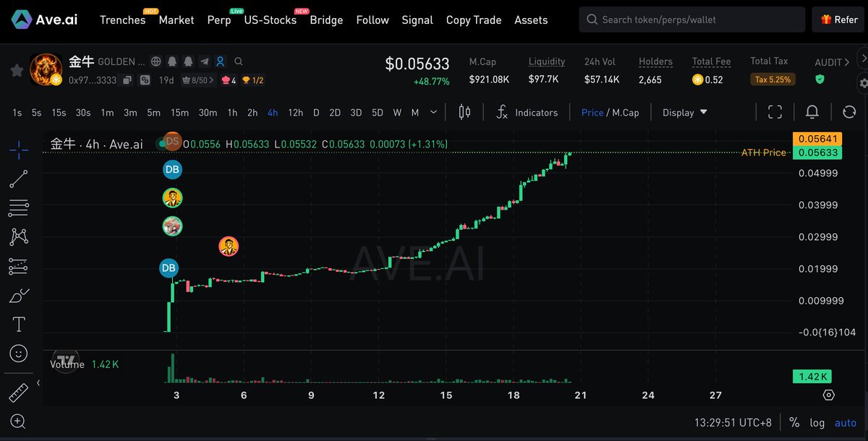The height and width of the screenshot is (441, 868).
Task: Click the zoom in tool
Action: point(19,421)
